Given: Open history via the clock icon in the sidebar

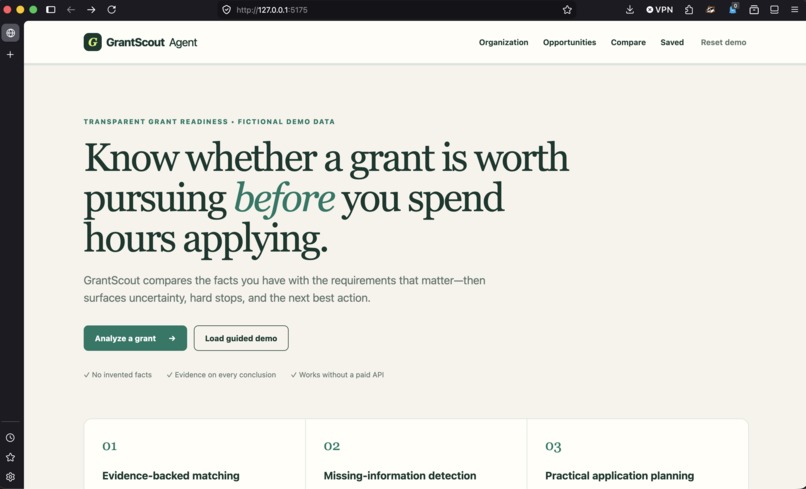Looking at the screenshot, I should (x=10, y=438).
